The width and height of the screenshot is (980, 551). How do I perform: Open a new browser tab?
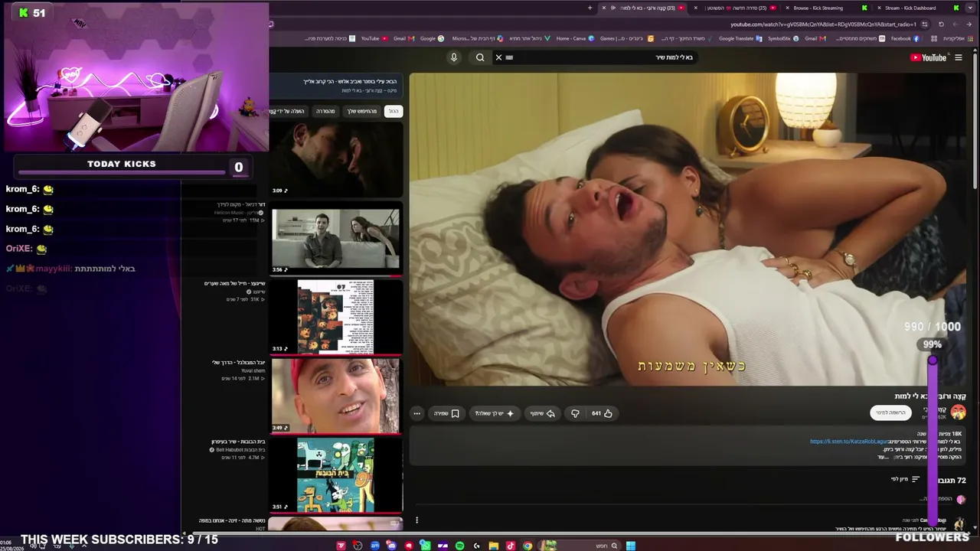(590, 8)
